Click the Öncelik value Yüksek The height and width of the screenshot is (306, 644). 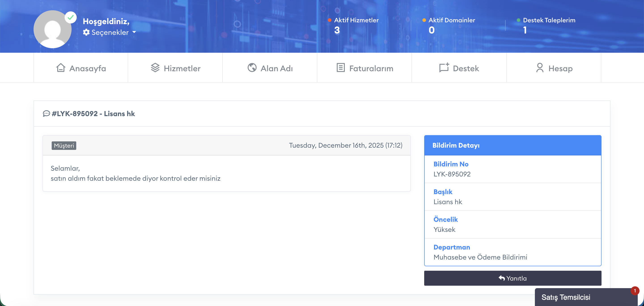(444, 230)
